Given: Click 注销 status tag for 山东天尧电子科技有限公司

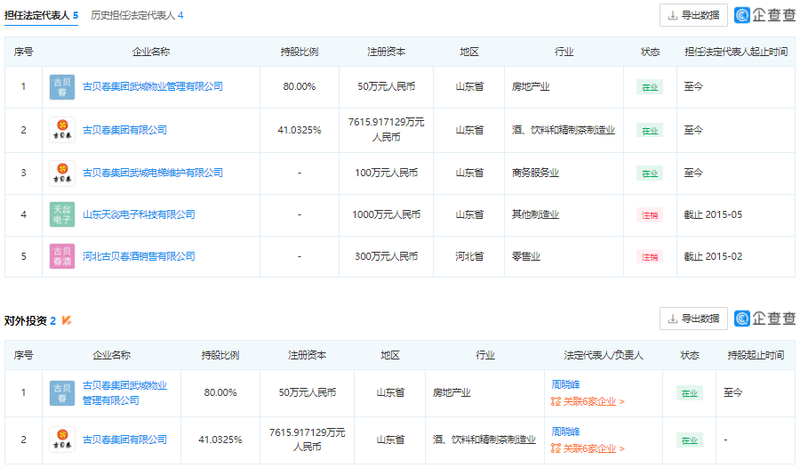Looking at the screenshot, I should (649, 215).
